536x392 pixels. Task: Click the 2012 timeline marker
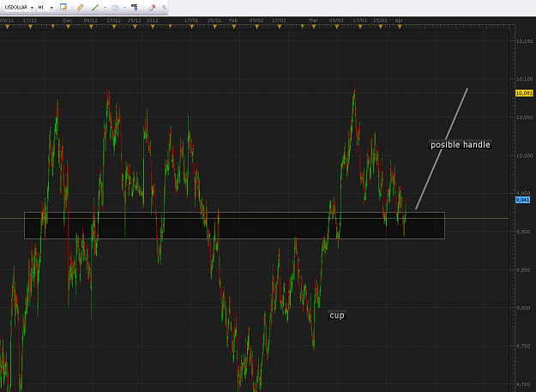point(153,27)
